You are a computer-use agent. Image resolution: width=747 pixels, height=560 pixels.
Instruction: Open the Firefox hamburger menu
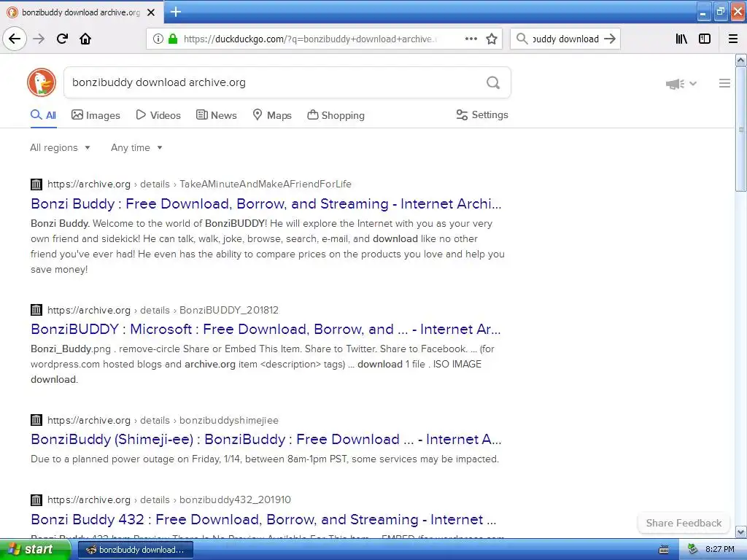point(733,39)
